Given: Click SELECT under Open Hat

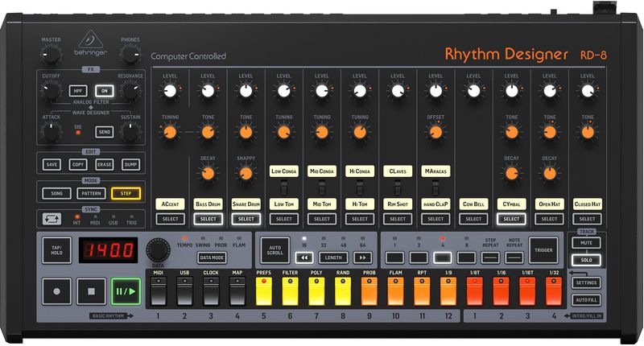Looking at the screenshot, I should (x=550, y=219).
